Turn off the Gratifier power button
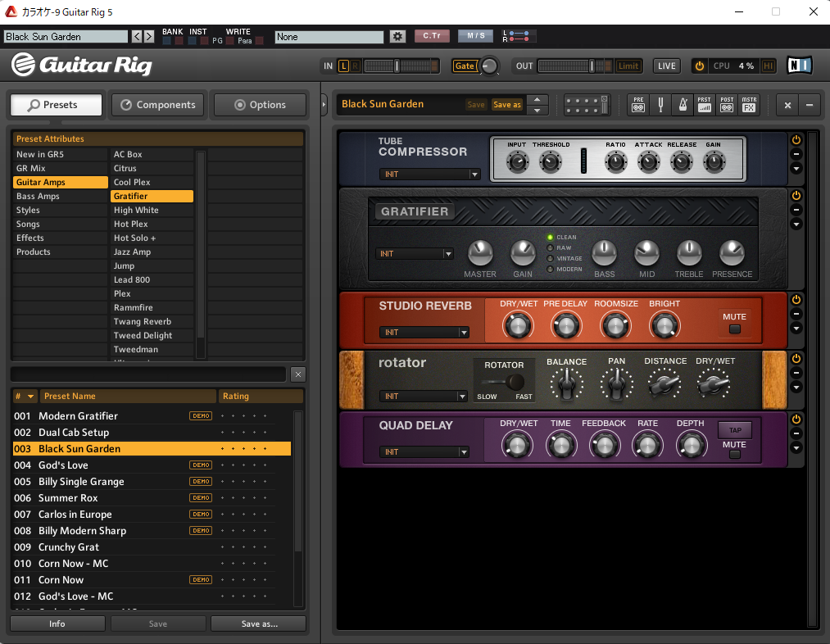Viewport: 830px width, 644px height. pos(796,195)
